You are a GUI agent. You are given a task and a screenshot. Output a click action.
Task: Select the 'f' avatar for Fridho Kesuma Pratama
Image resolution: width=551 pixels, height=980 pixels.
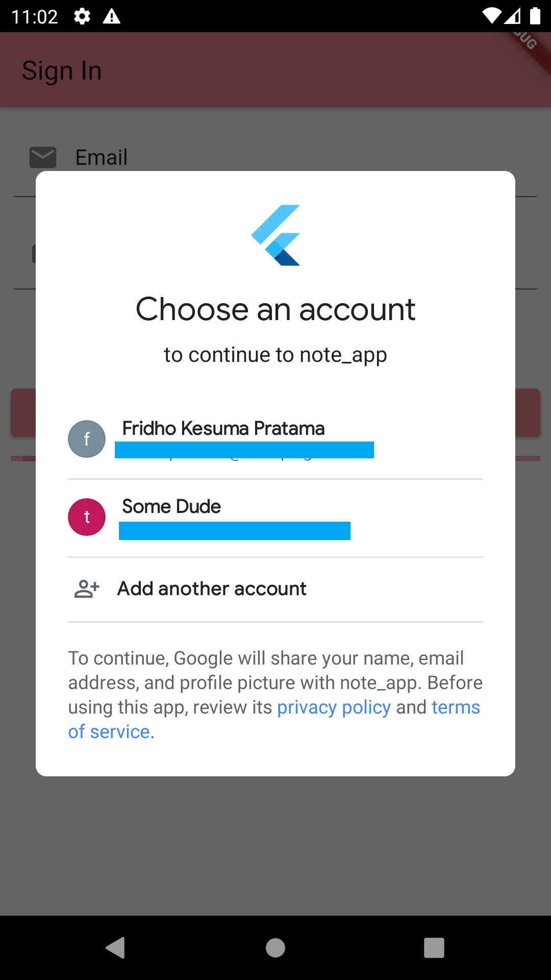[x=86, y=438]
